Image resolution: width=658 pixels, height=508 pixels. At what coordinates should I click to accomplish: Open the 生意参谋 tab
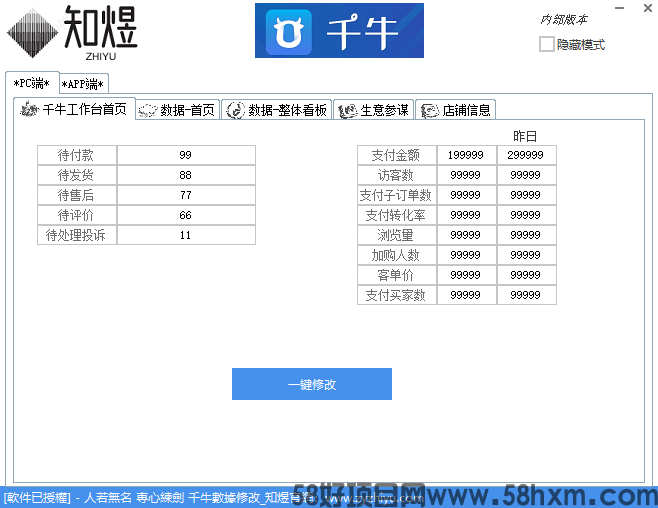point(374,110)
